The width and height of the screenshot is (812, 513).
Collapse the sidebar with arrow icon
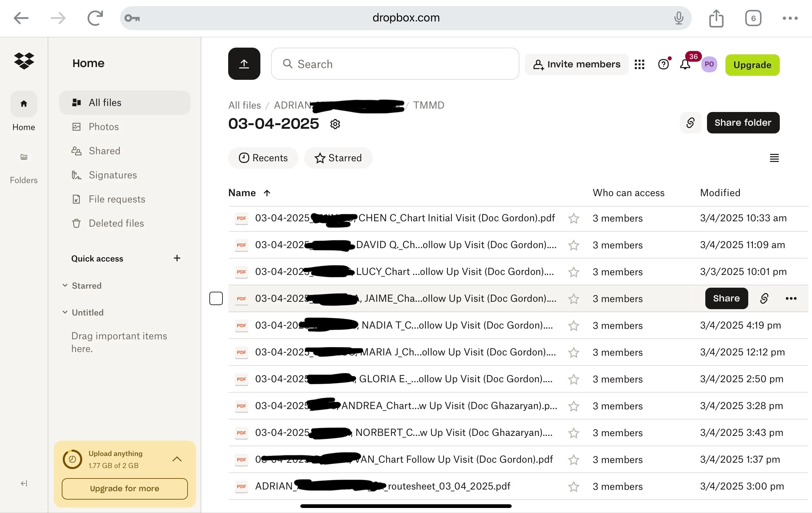point(24,484)
